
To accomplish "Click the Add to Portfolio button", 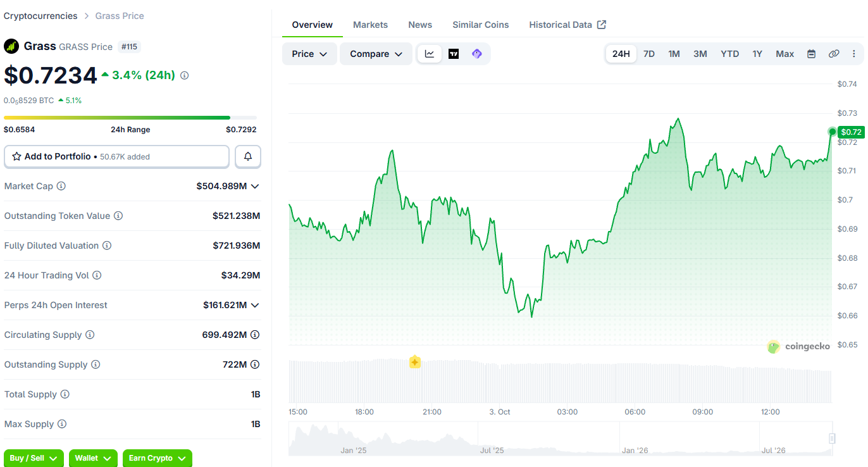I will point(116,156).
